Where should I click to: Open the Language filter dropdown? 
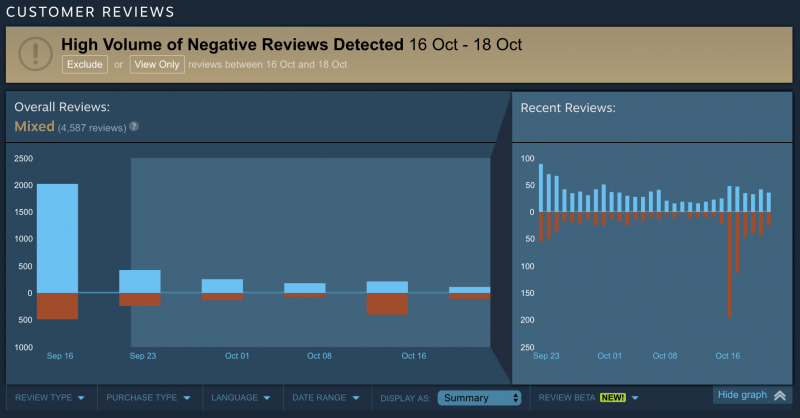[x=241, y=397]
